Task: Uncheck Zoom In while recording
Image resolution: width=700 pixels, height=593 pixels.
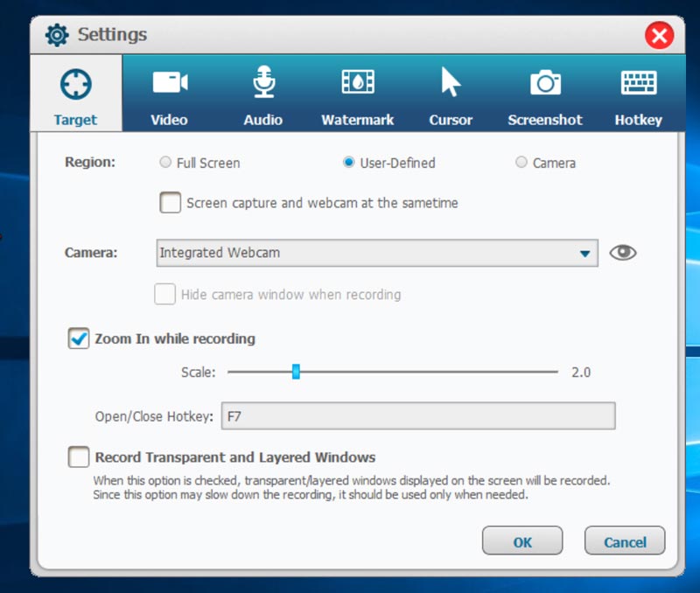Action: coord(79,338)
